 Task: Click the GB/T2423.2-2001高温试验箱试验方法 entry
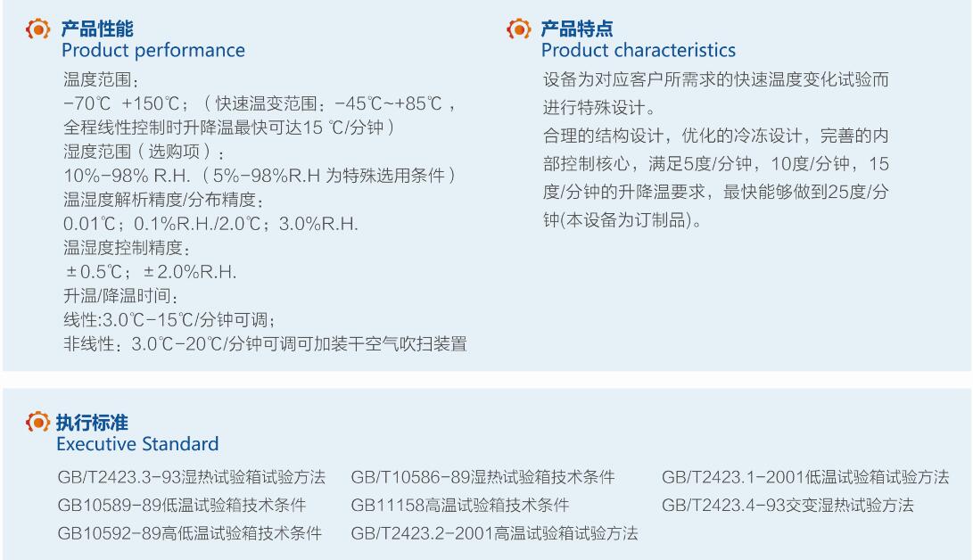[x=495, y=532]
